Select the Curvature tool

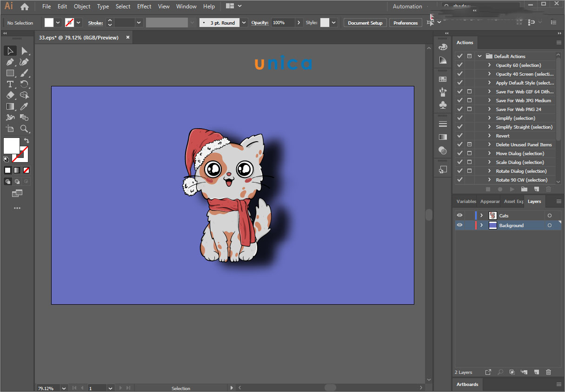pos(24,62)
